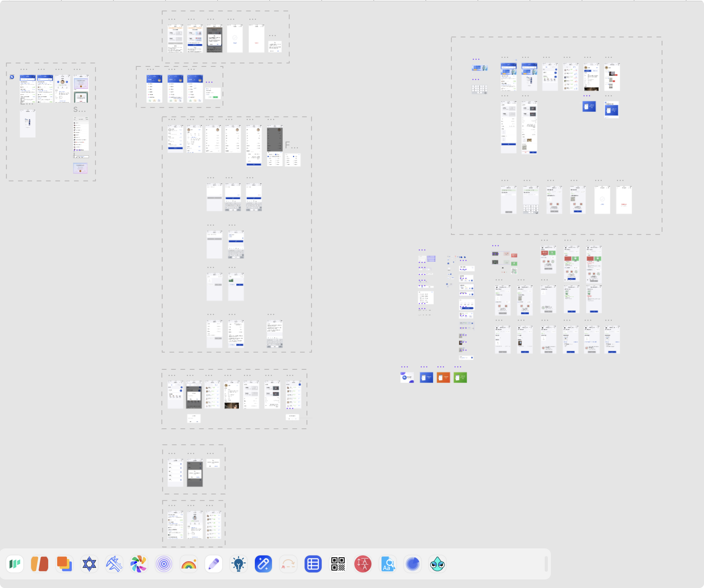704x588 pixels.
Task: Select the long icon-list artboard below the S... label
Action: [x=81, y=134]
